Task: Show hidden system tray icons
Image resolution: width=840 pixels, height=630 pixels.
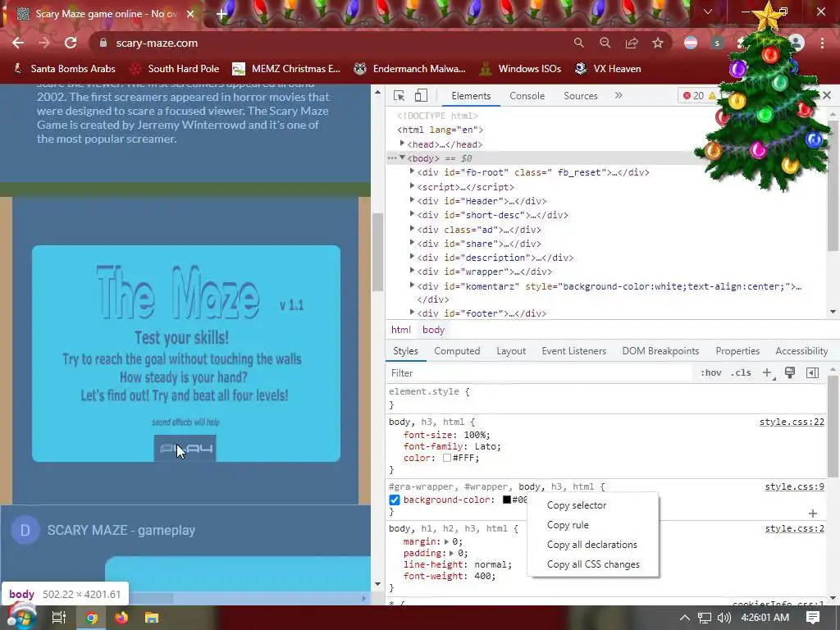Action: [x=685, y=618]
